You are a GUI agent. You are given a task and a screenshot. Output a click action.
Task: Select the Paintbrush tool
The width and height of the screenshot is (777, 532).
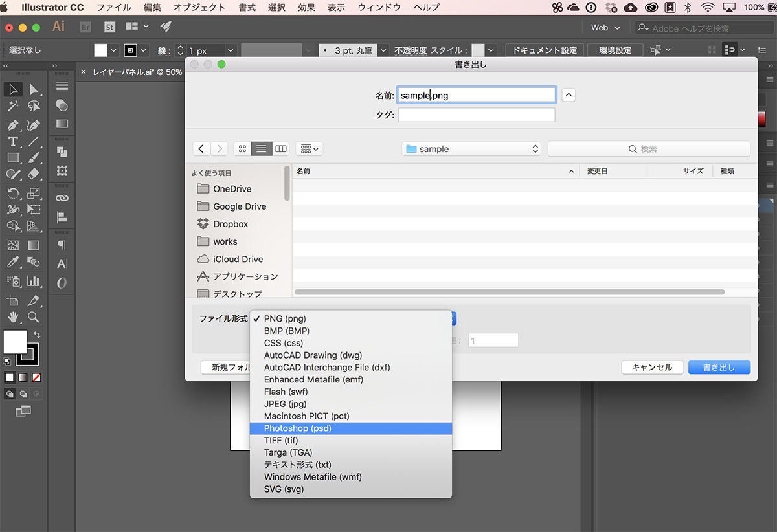[x=34, y=157]
